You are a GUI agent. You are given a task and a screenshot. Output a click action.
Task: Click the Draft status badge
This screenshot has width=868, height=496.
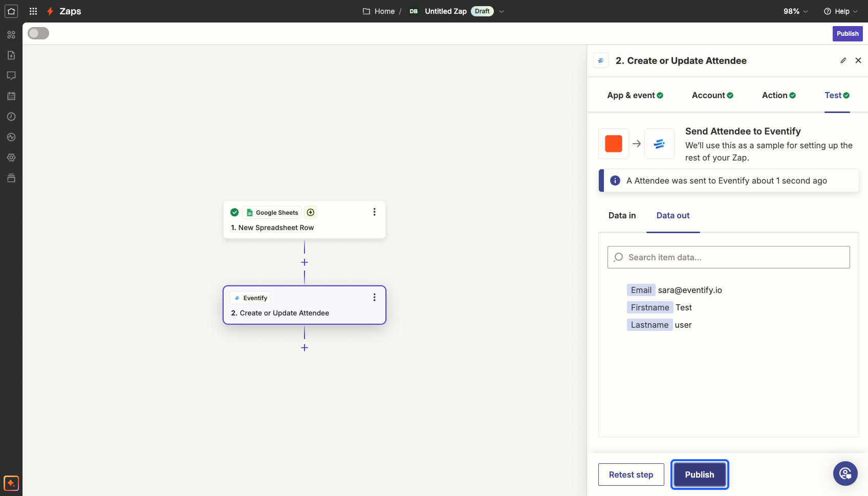pos(482,11)
